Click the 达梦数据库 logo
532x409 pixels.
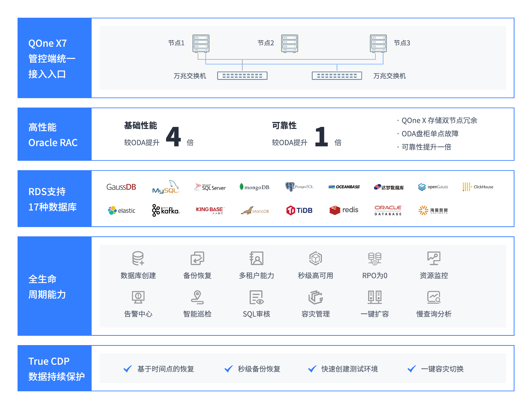pos(389,187)
